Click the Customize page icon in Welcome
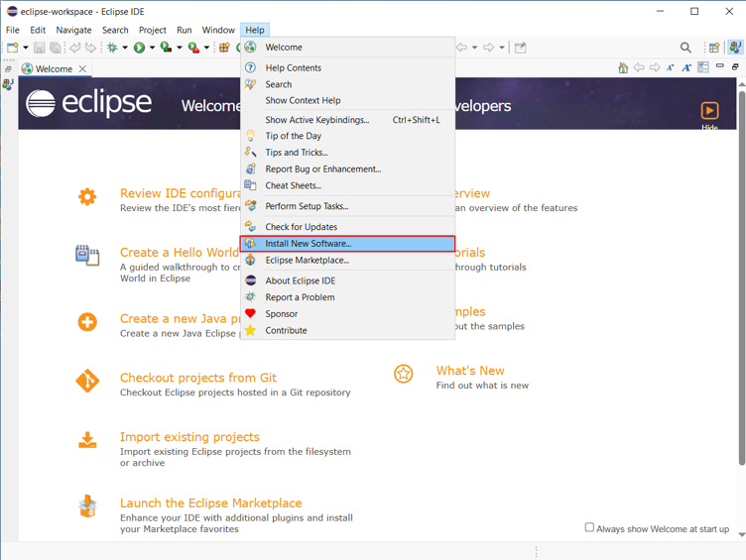Screen dimensions: 746x560 703,67
